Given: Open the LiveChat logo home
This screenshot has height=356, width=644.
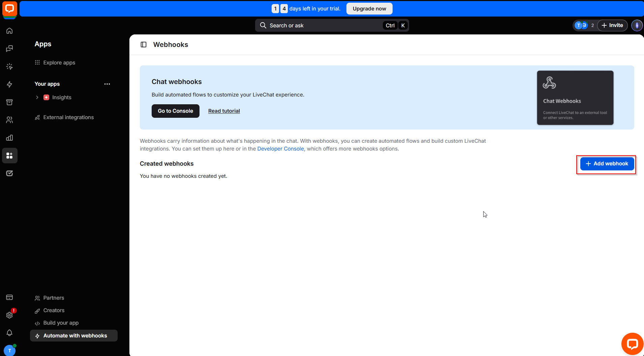Looking at the screenshot, I should point(9,9).
